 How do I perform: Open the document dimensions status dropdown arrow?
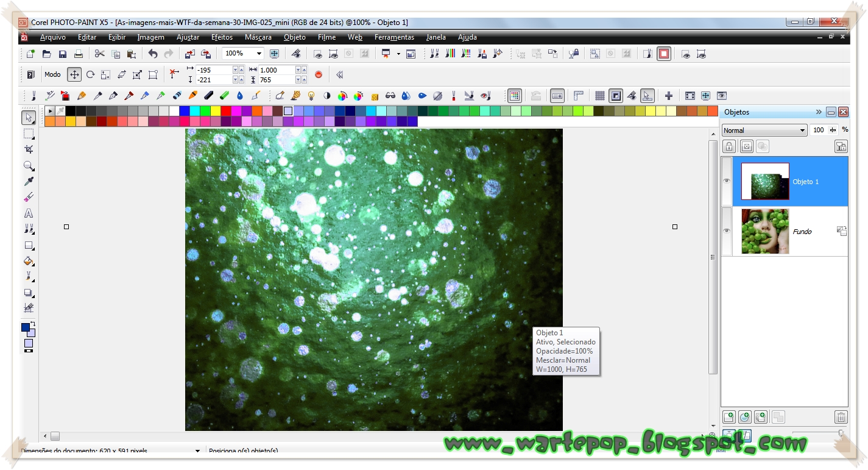pyautogui.click(x=197, y=451)
